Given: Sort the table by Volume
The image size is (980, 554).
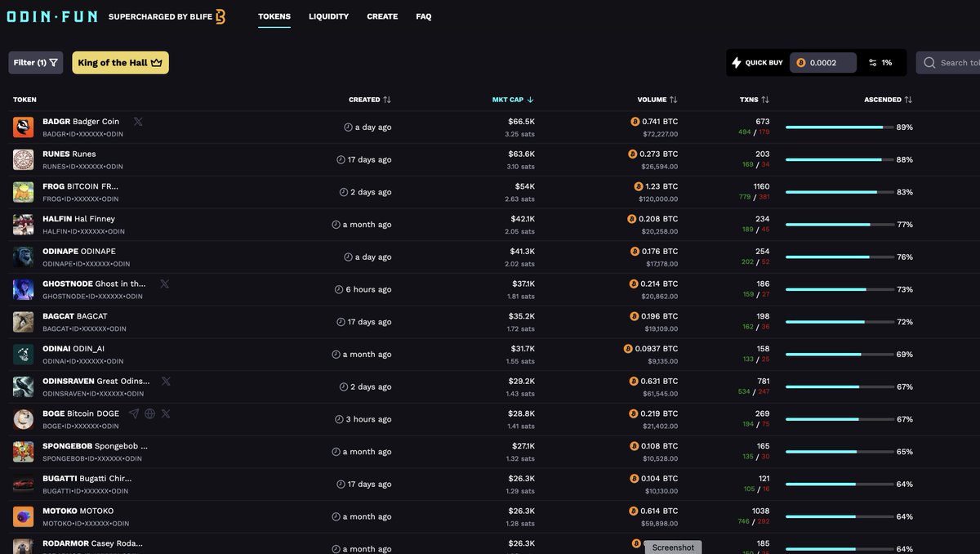Looking at the screenshot, I should coord(657,100).
